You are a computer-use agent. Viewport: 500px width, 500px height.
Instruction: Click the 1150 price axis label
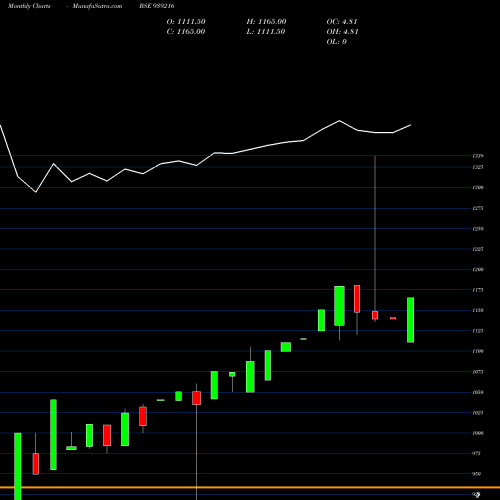click(478, 311)
